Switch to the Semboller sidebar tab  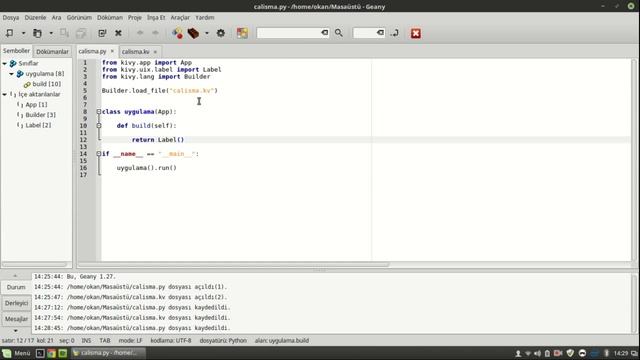point(16,51)
